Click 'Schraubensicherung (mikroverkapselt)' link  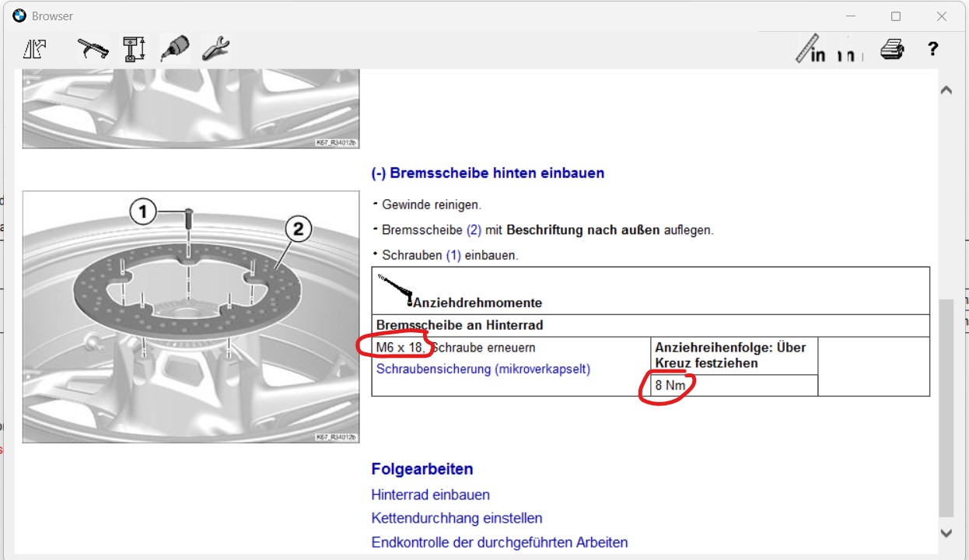point(483,369)
